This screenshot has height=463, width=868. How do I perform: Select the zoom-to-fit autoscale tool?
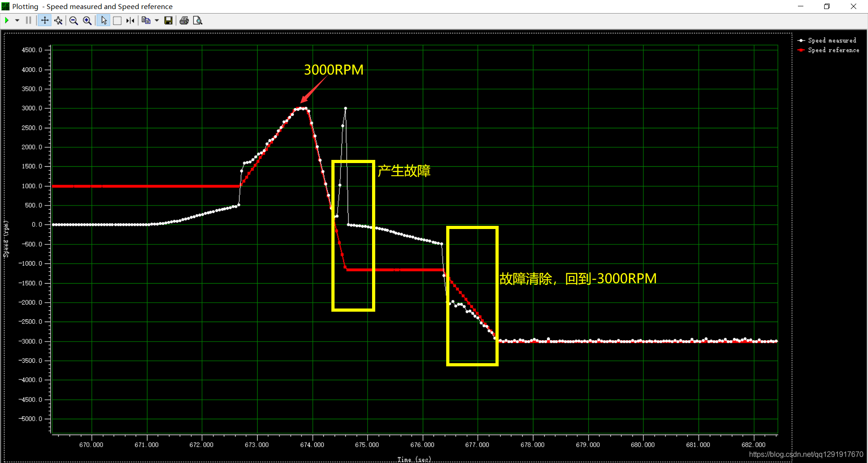[58, 20]
